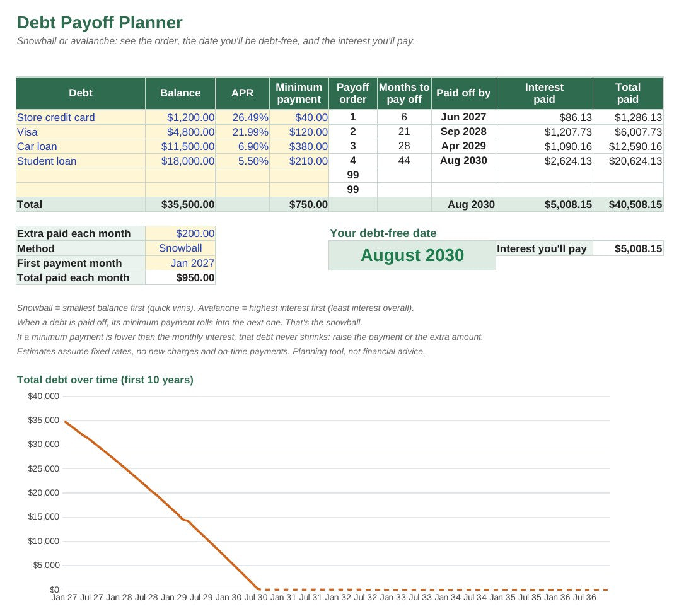Click the $86.13 interest paid cell
The image size is (679, 616).
544,117
